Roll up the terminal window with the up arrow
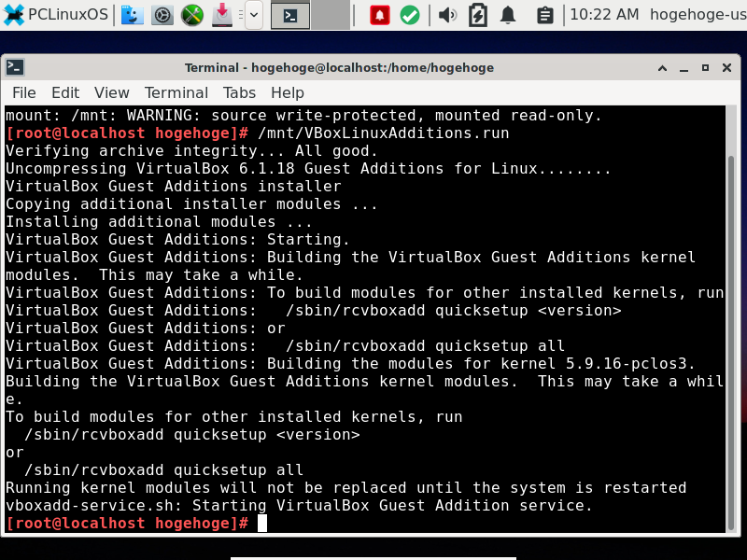 tap(662, 68)
